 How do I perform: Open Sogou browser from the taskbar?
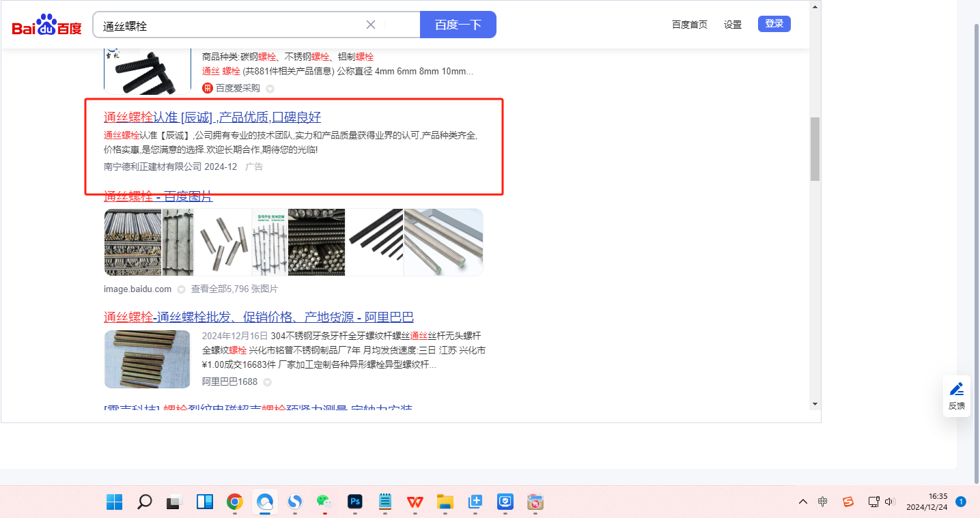[294, 502]
